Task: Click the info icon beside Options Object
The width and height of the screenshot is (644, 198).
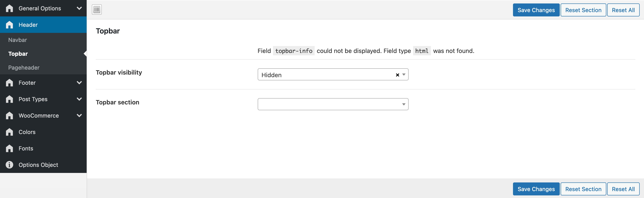Action: point(10,165)
